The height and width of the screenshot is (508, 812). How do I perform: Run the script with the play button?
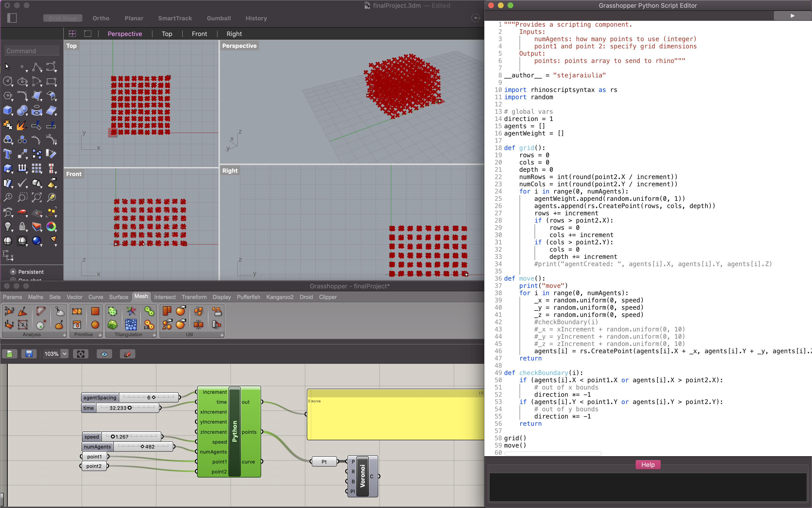pyautogui.click(x=792, y=16)
